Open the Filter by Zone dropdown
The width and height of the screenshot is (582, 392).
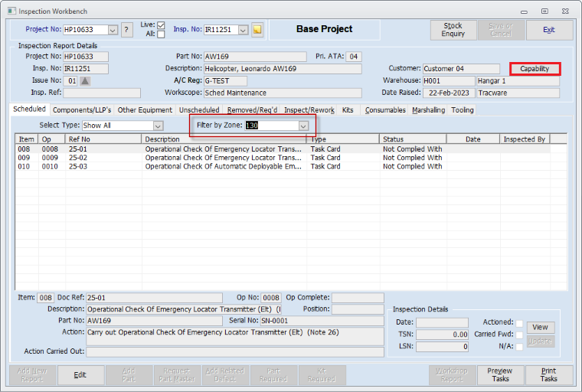click(x=303, y=125)
